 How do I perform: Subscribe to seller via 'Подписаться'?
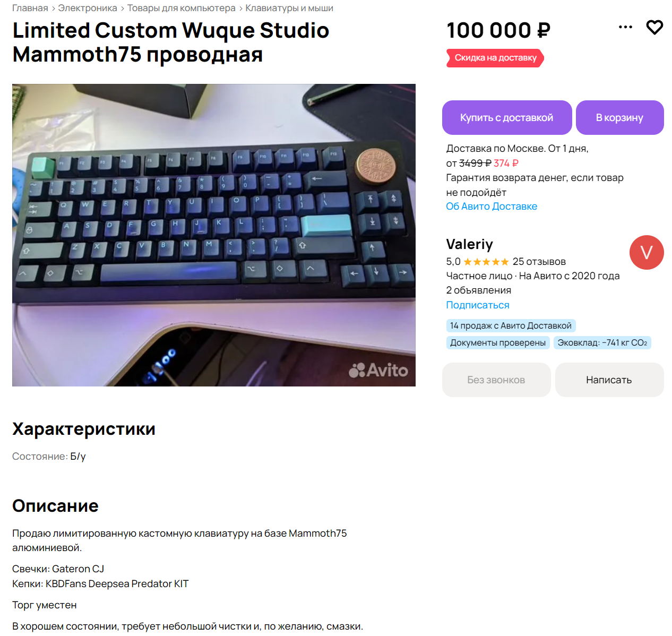[478, 305]
